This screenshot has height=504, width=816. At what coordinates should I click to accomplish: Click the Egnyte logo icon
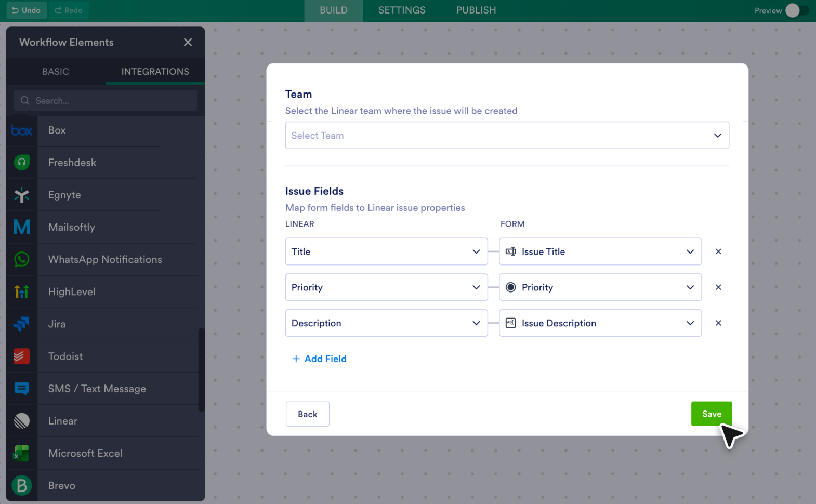(x=22, y=195)
